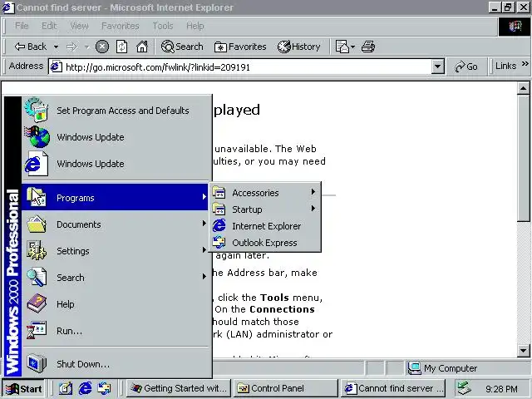
Task: Go back using the Back arrow button
Action: click(30, 47)
